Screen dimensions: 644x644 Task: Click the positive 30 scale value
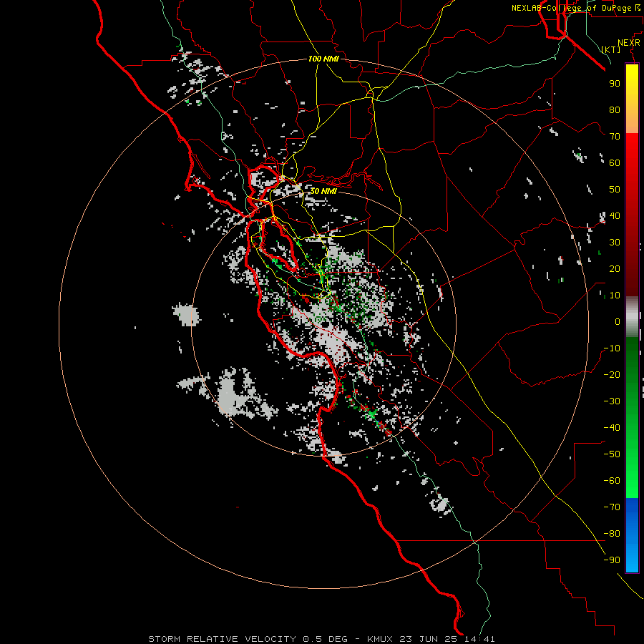[x=615, y=243]
